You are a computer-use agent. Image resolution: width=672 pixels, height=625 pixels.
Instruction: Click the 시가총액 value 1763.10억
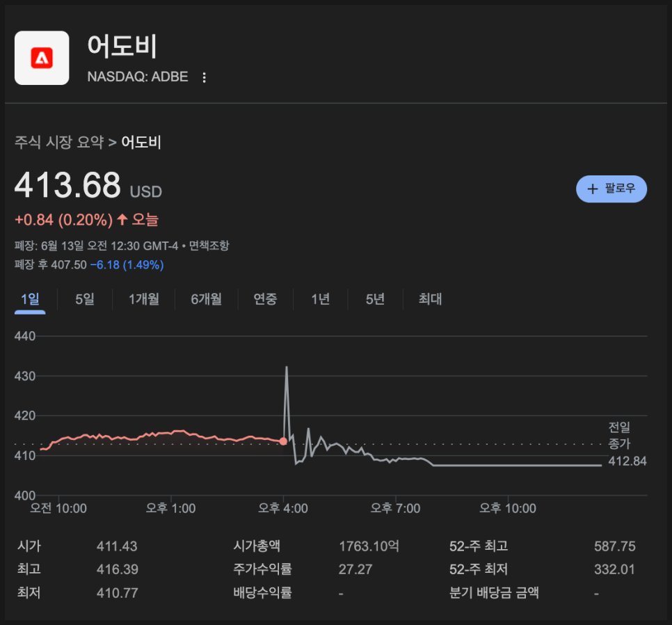pyautogui.click(x=369, y=546)
